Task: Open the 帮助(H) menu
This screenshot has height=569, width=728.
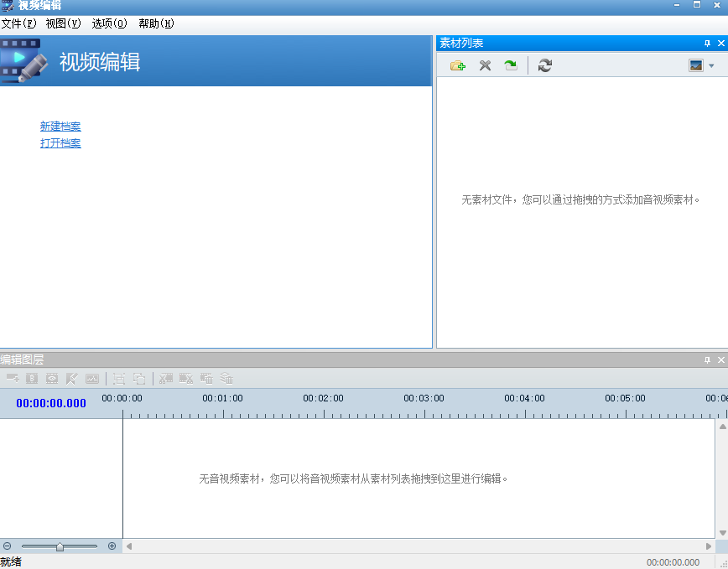Action: pos(156,23)
